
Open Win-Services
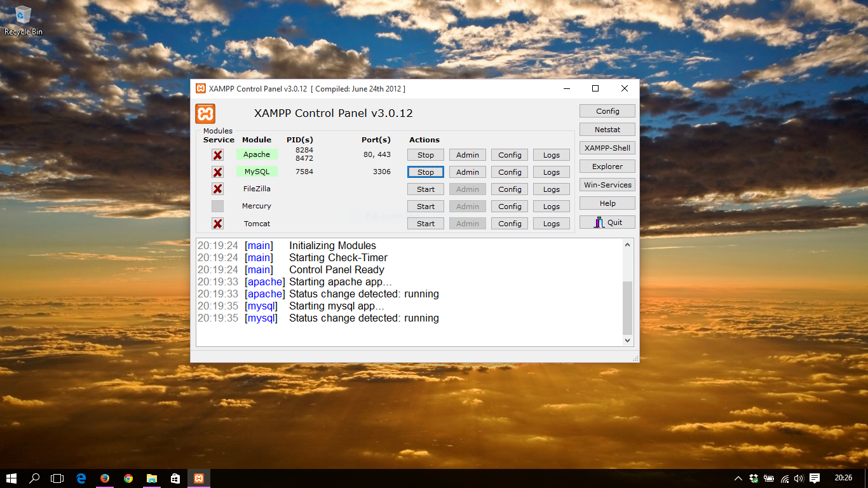click(x=607, y=185)
